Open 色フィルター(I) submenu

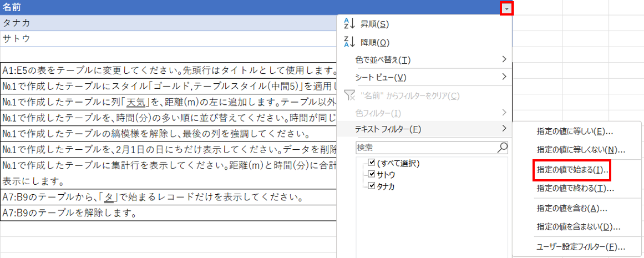tap(424, 112)
